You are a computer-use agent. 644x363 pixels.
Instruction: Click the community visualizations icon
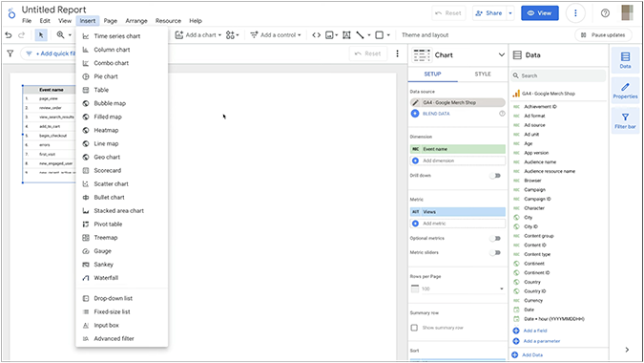click(x=230, y=35)
